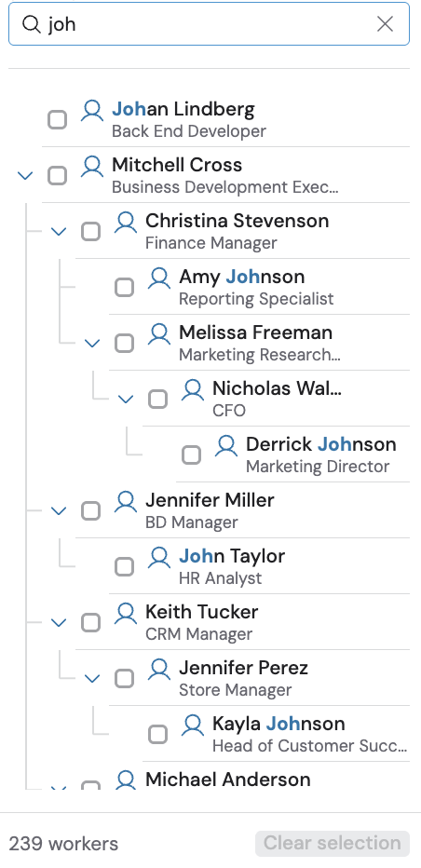Collapse the Mitchell Cross tree node
The image size is (421, 868).
[25, 176]
